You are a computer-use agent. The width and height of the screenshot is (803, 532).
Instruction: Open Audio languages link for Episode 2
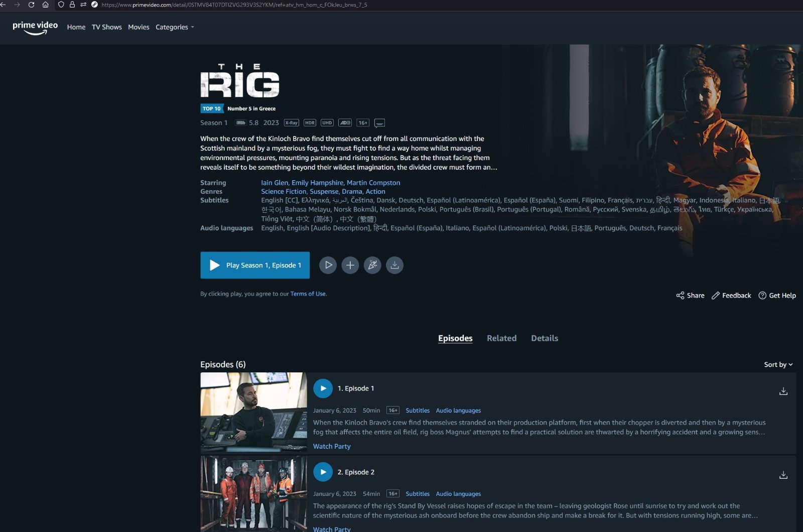(458, 494)
